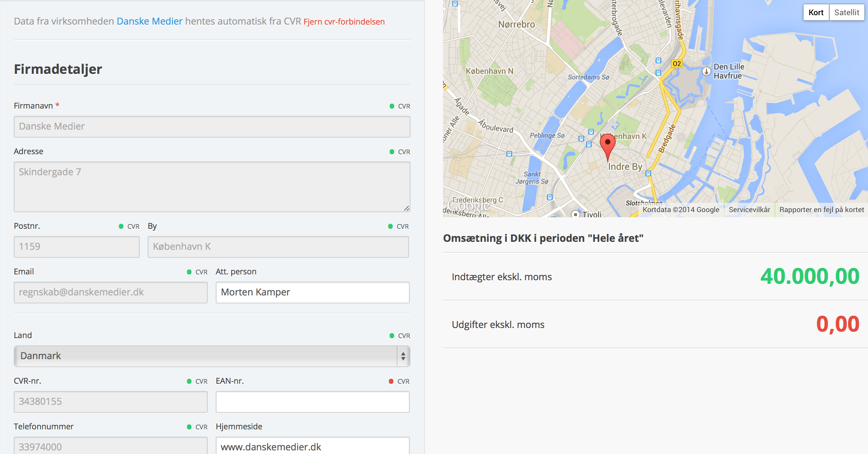Click the red CVR dot next to EAN-nr.
The image size is (868, 454).
tap(391, 381)
